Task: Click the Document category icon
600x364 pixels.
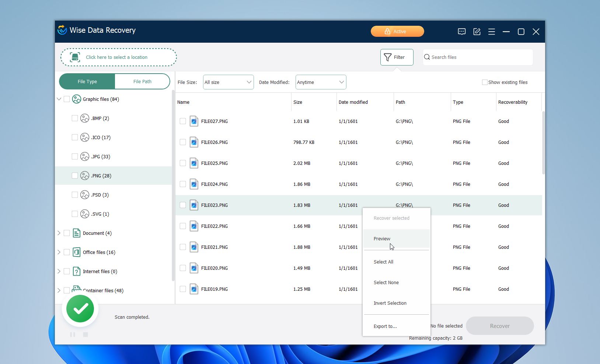Action: pos(76,233)
